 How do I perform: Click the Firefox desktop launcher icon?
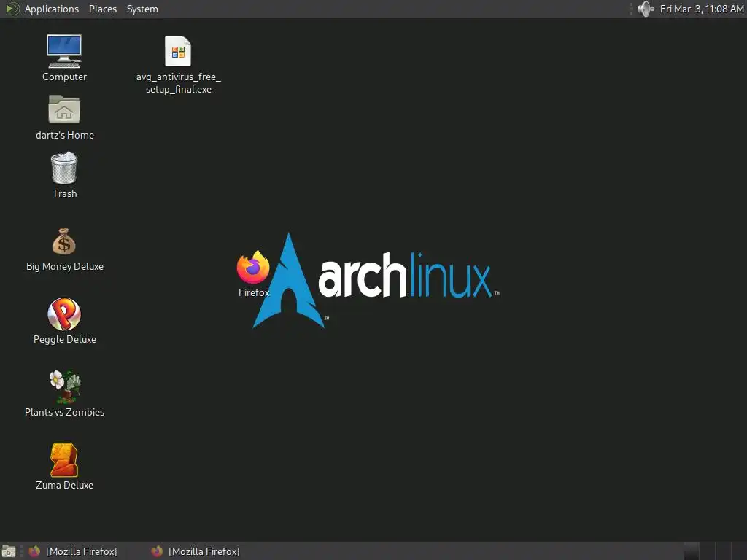pos(253,267)
